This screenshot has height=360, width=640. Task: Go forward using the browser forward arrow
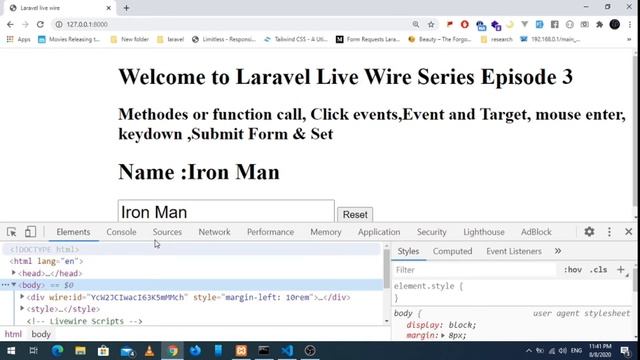coord(25,24)
